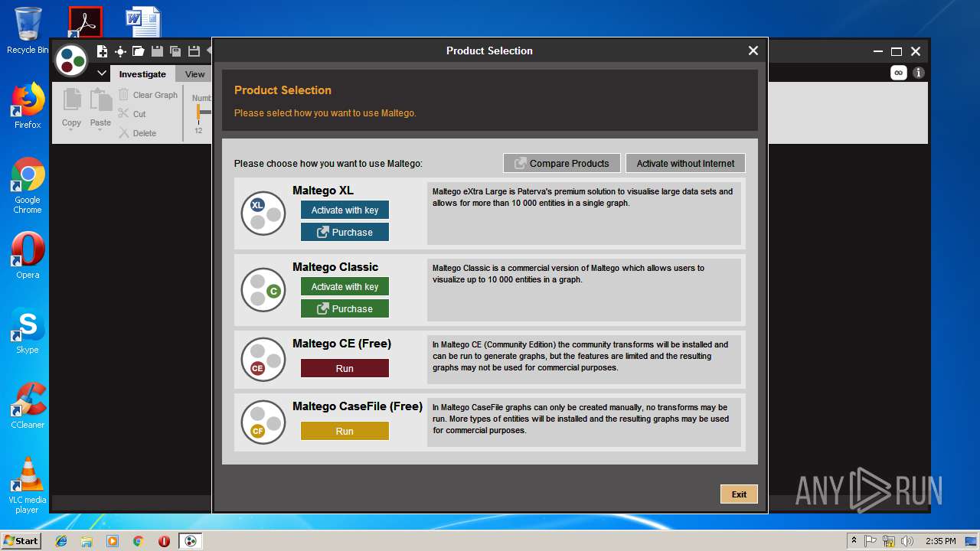Open a graph file with the folder icon
The height and width of the screenshot is (551, 980).
point(139,51)
